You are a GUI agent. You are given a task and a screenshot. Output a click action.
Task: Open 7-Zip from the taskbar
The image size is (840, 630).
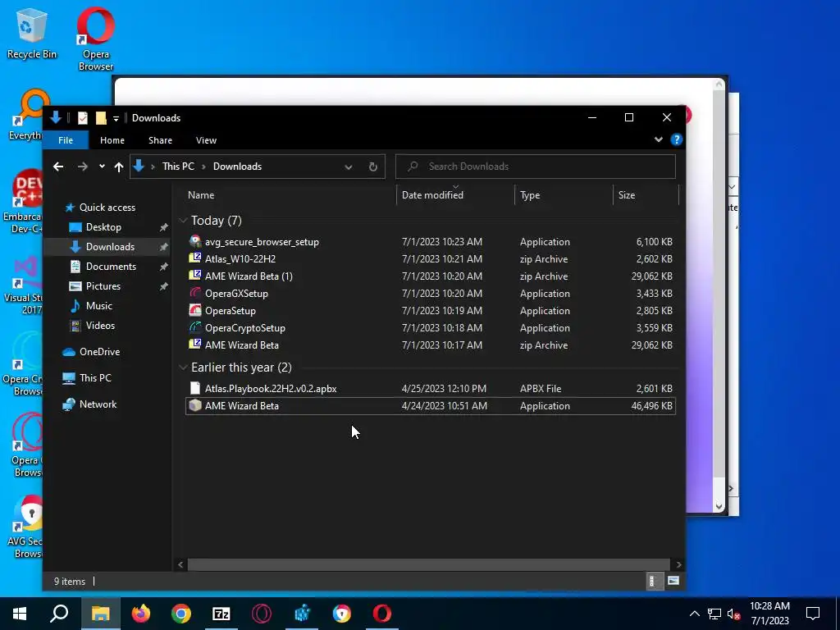pos(221,614)
